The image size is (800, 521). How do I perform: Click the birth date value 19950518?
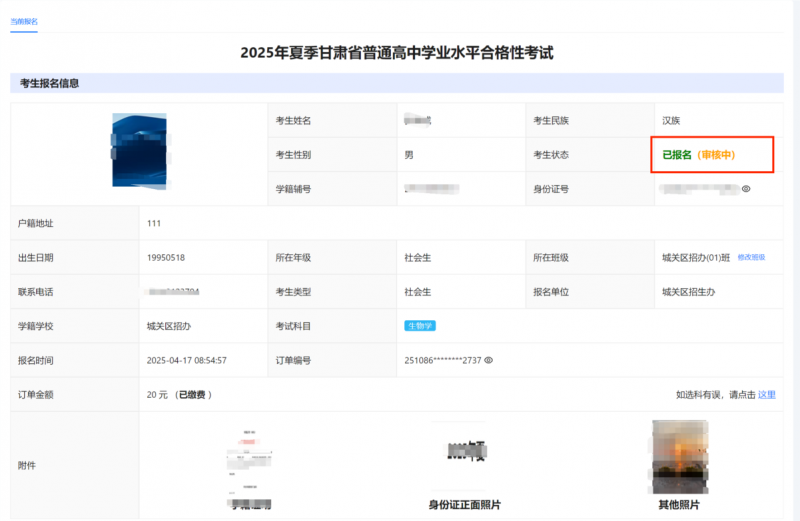tap(166, 258)
